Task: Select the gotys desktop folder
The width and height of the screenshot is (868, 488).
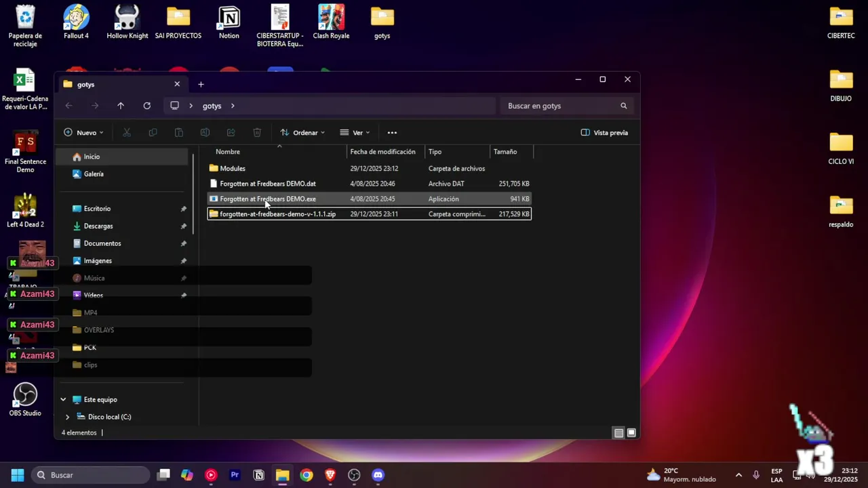Action: click(x=382, y=22)
